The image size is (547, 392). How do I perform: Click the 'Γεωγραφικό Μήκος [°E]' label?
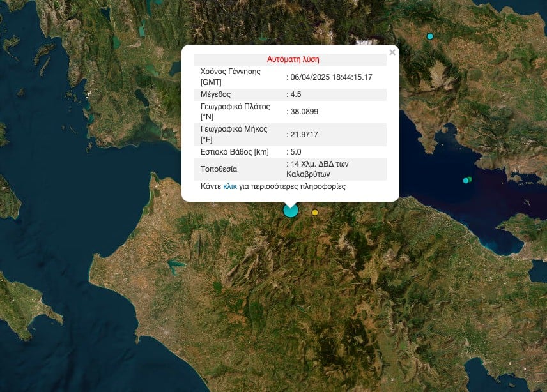pyautogui.click(x=234, y=135)
